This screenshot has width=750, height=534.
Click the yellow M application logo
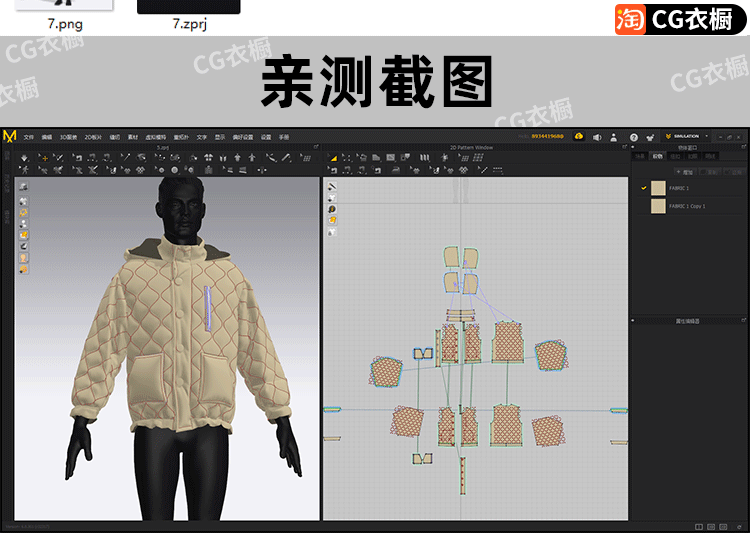tap(10, 136)
